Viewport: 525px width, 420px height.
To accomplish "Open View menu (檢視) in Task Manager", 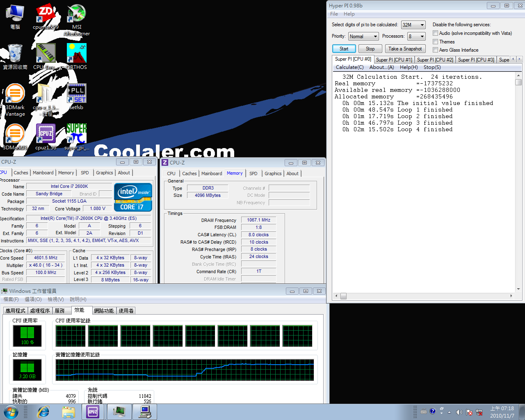I will coord(55,299).
